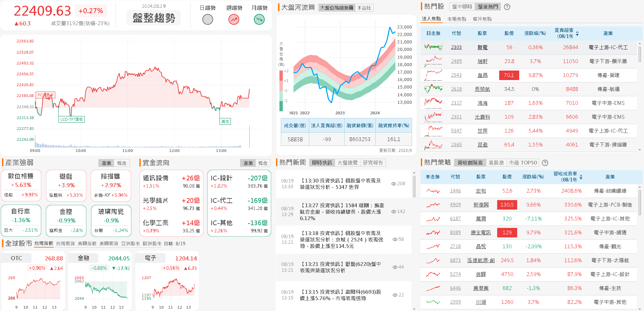
Task: Click the news list scrollbar
Action: click(x=414, y=186)
